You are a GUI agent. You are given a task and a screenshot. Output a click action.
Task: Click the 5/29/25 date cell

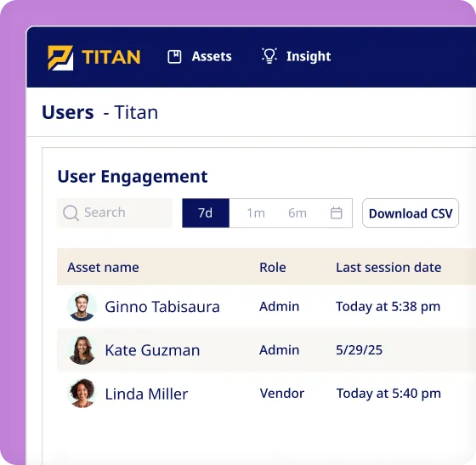(359, 350)
